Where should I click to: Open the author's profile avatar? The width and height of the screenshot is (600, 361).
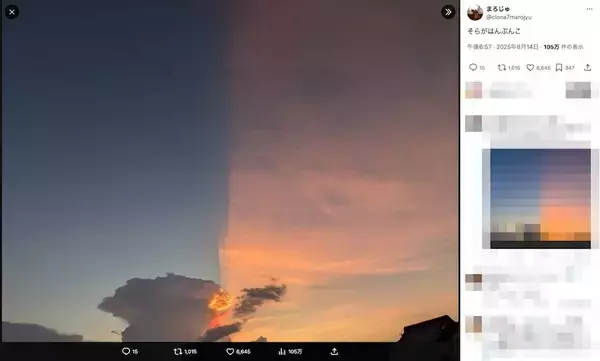pos(475,13)
